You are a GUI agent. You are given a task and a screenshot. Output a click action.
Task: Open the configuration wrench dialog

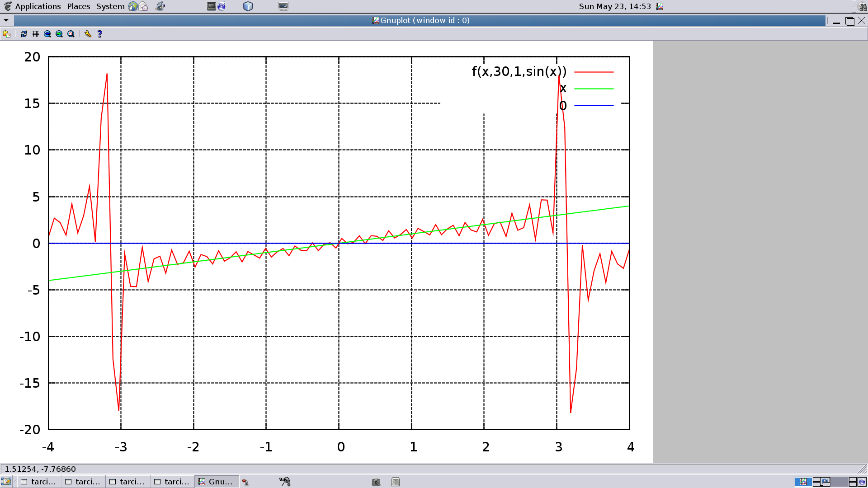point(88,34)
